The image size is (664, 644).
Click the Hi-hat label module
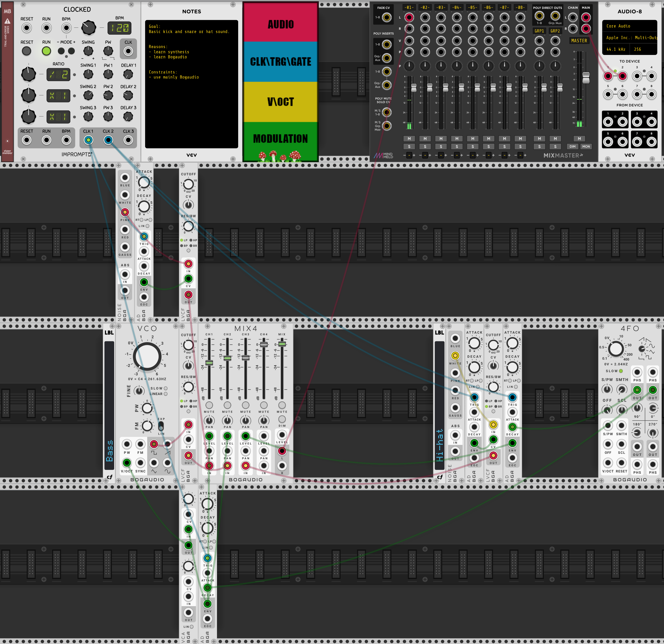(x=439, y=403)
